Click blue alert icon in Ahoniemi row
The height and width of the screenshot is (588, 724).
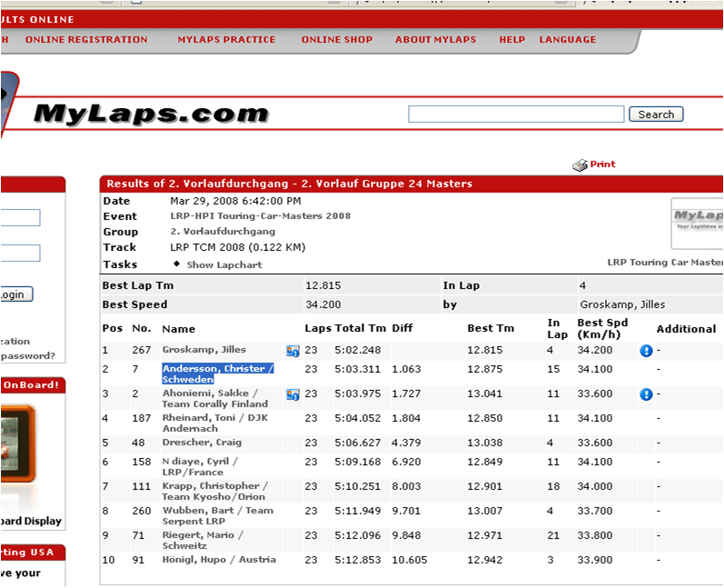[646, 394]
